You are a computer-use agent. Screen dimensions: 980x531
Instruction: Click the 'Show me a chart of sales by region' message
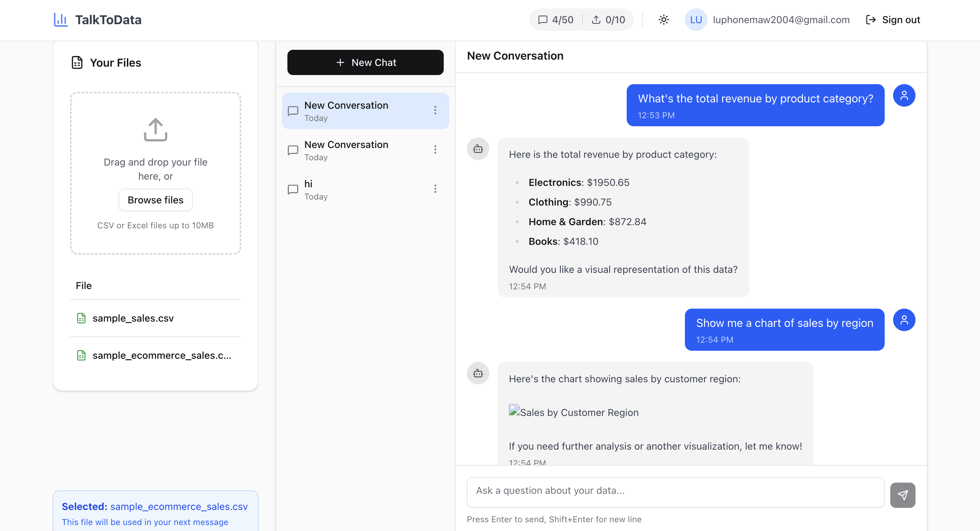[784, 330]
